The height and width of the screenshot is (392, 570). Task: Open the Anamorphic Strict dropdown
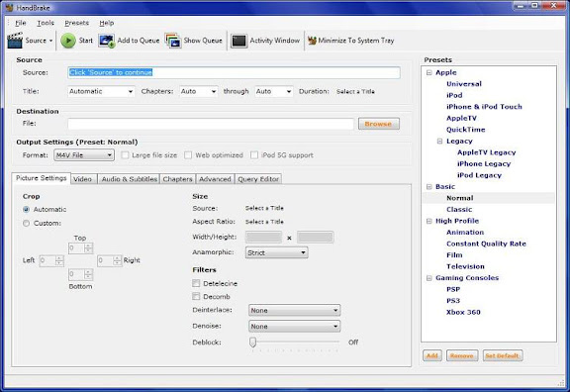coord(277,252)
